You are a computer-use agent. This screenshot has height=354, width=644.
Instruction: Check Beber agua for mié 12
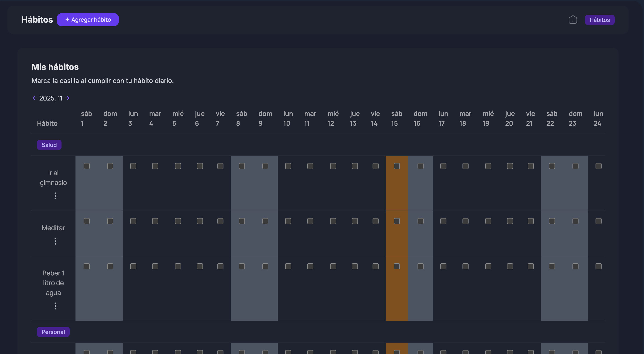click(x=333, y=267)
